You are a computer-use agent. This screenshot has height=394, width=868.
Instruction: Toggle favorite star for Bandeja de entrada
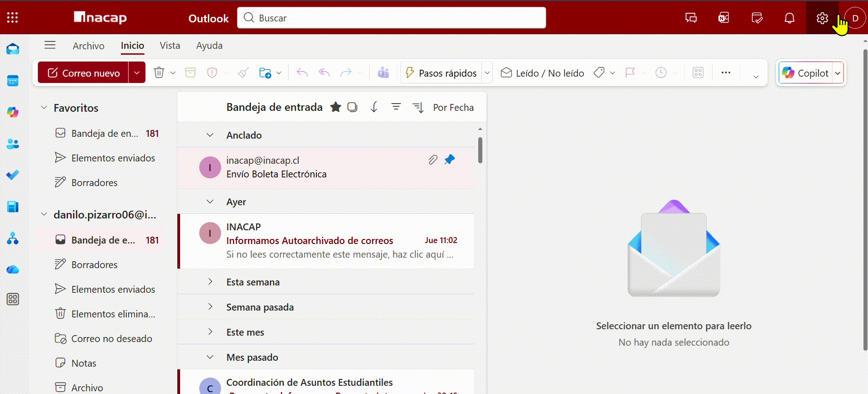(336, 107)
